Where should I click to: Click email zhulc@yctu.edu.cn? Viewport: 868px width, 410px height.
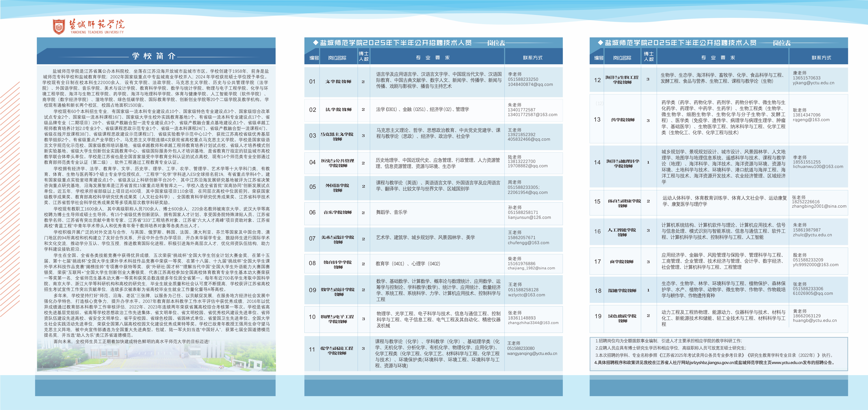812,235
